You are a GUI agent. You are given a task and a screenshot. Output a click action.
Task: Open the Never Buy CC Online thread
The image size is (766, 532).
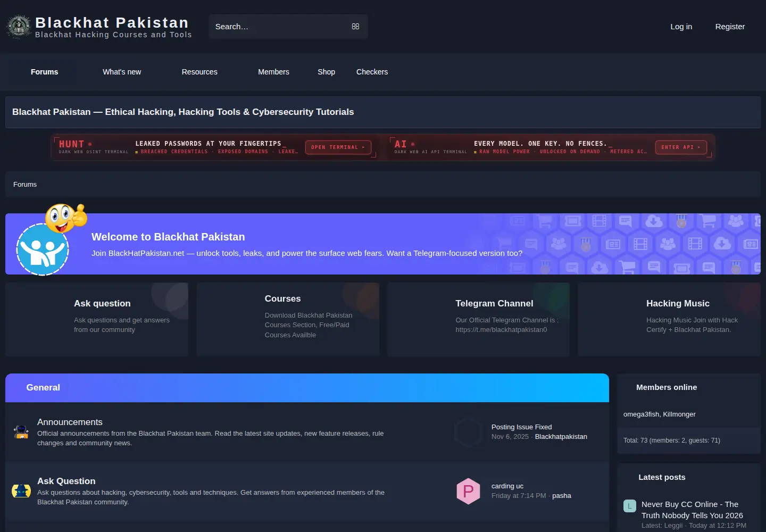coord(692,510)
